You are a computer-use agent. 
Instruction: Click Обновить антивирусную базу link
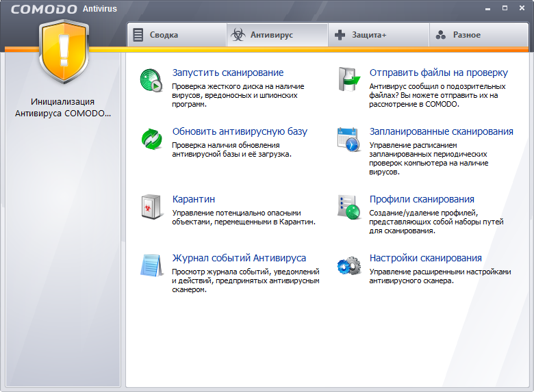(x=240, y=131)
